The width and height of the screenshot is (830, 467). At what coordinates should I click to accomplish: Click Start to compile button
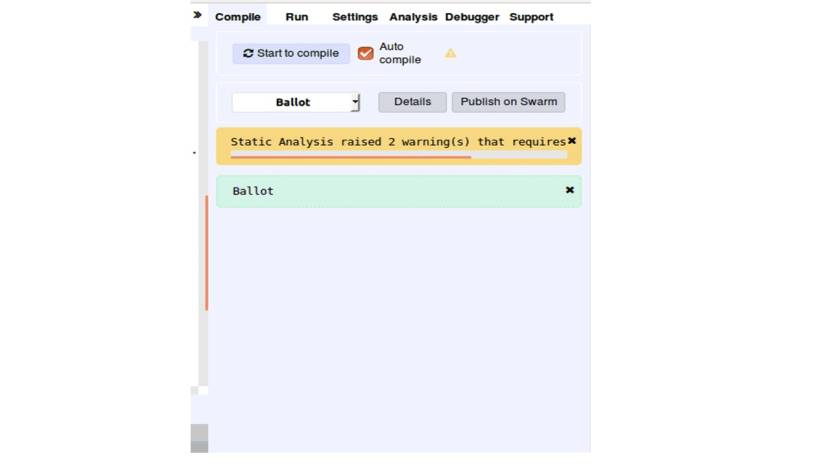pos(291,53)
